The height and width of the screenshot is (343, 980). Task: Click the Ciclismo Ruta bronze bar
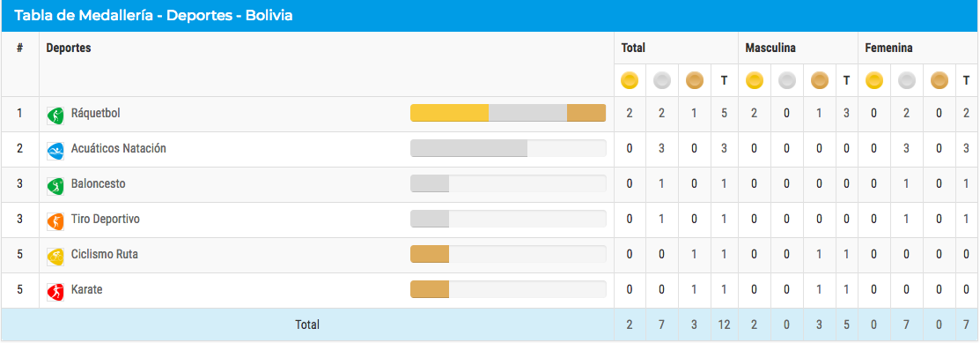[x=430, y=254]
